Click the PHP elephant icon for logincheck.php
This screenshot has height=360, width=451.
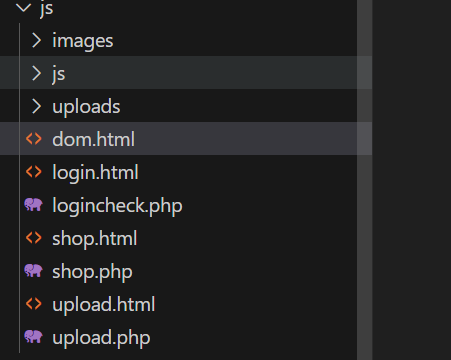[x=34, y=204]
